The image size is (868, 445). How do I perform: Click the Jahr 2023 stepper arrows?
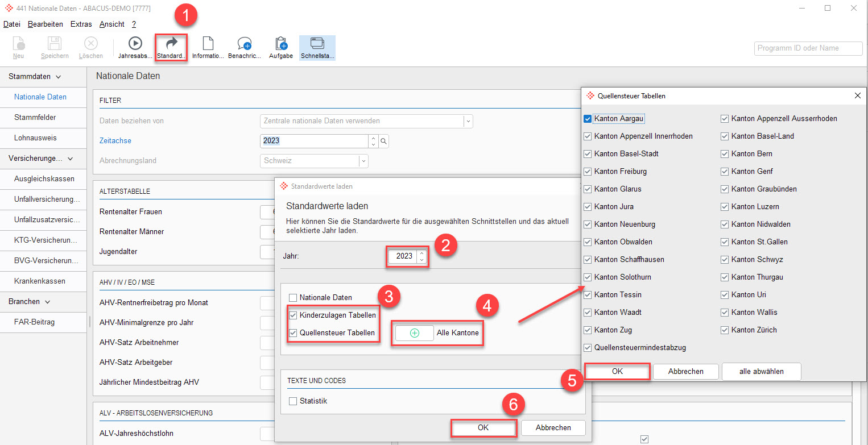(421, 256)
